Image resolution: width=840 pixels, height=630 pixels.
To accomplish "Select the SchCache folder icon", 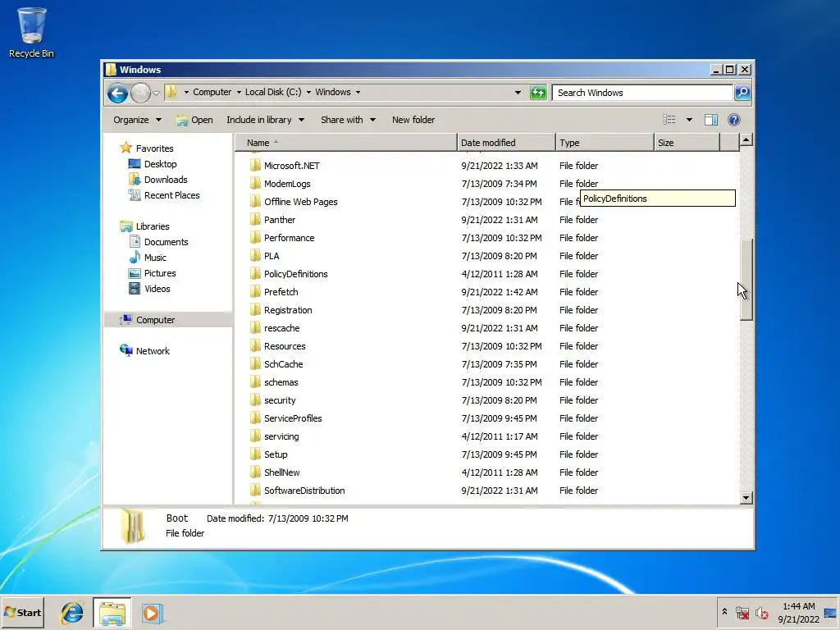I will point(255,363).
